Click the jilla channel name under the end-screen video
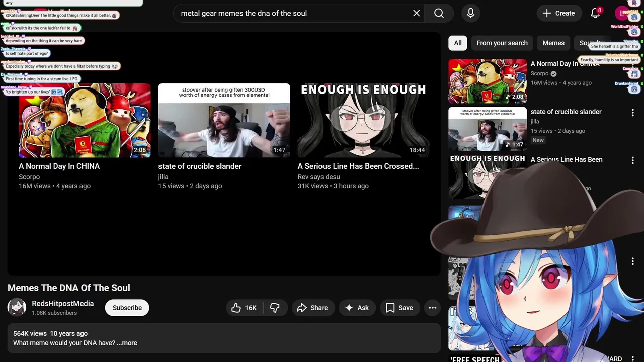The width and height of the screenshot is (644, 362). 163,177
